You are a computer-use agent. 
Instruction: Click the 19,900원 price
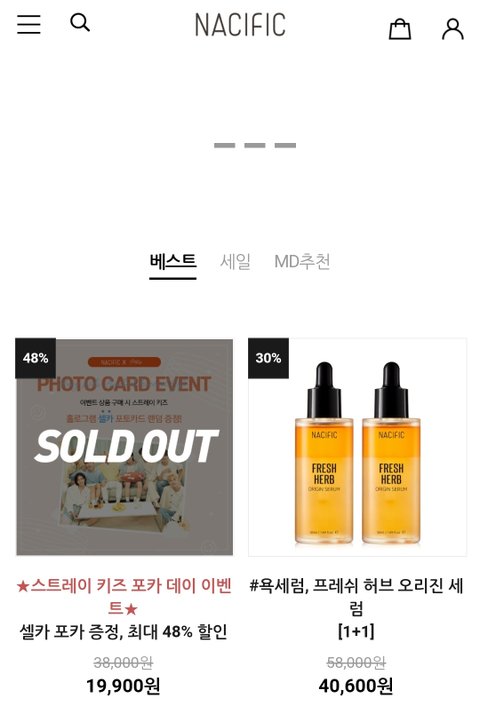[x=123, y=686]
